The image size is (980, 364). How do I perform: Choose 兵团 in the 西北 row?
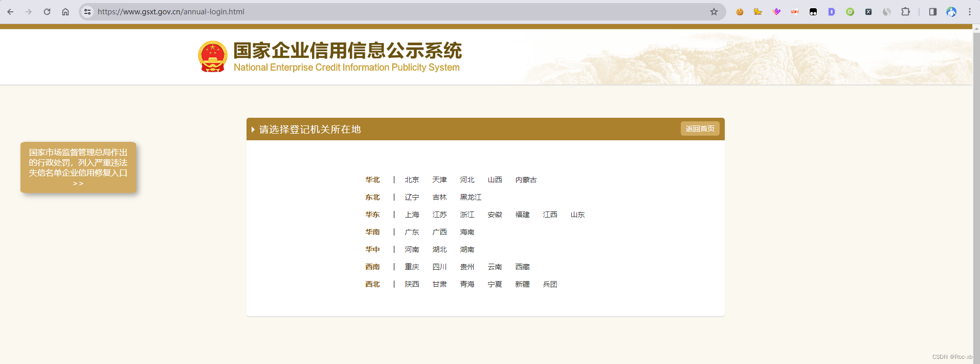click(550, 284)
